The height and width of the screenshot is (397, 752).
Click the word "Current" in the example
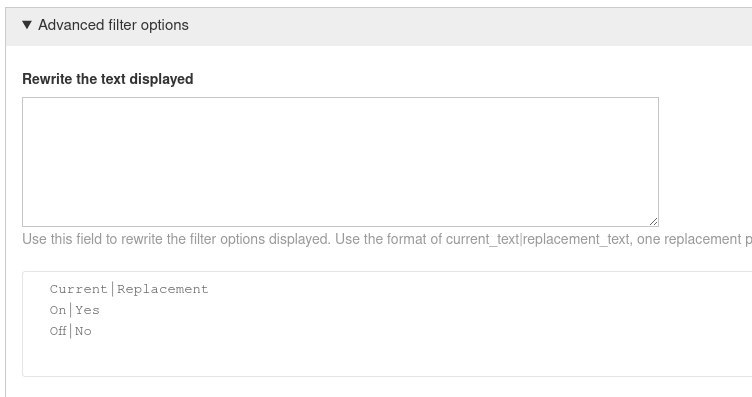coord(78,289)
